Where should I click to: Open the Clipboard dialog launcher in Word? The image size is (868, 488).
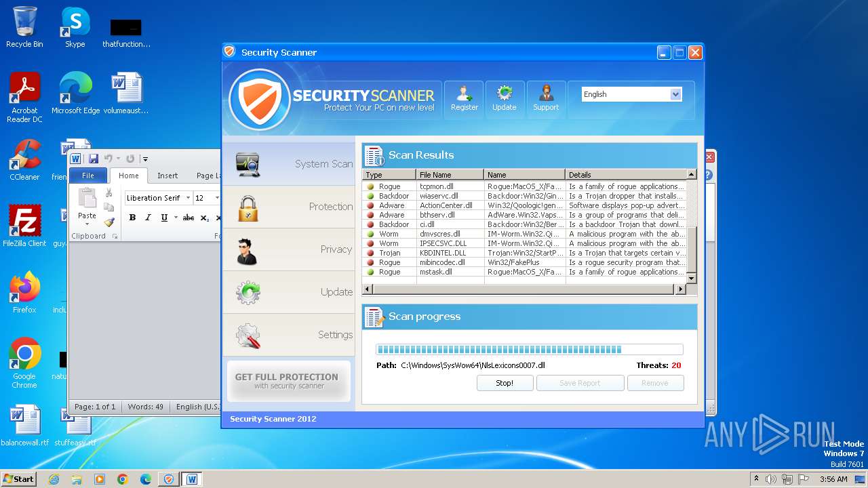pyautogui.click(x=115, y=237)
